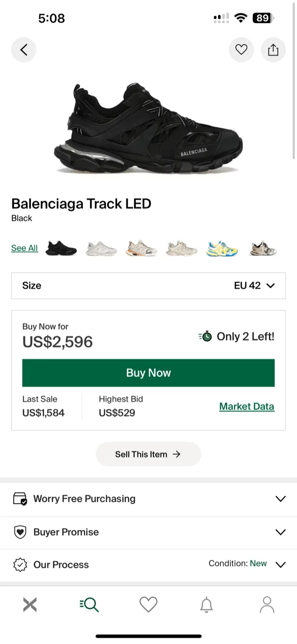The height and width of the screenshot is (644, 297).
Task: Select the yellow and blue sneaker thumbnail
Action: (x=222, y=248)
